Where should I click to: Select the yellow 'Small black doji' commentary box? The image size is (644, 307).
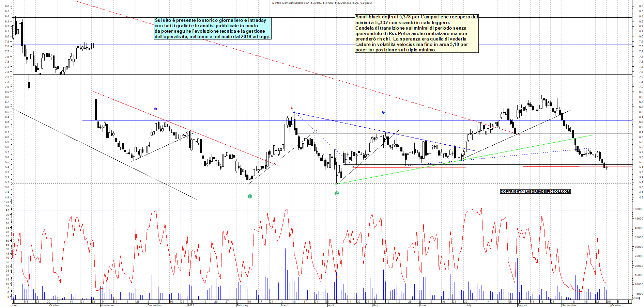point(416,33)
